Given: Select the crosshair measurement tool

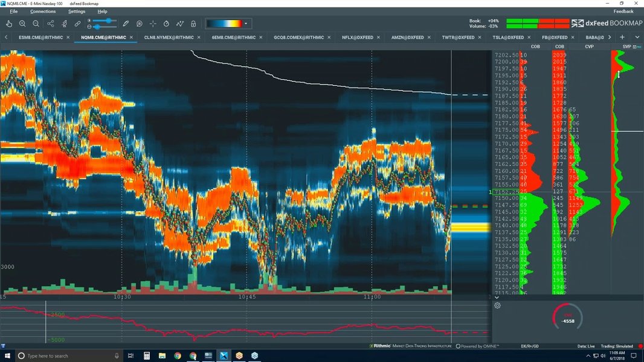Looking at the screenshot, I should (152, 23).
